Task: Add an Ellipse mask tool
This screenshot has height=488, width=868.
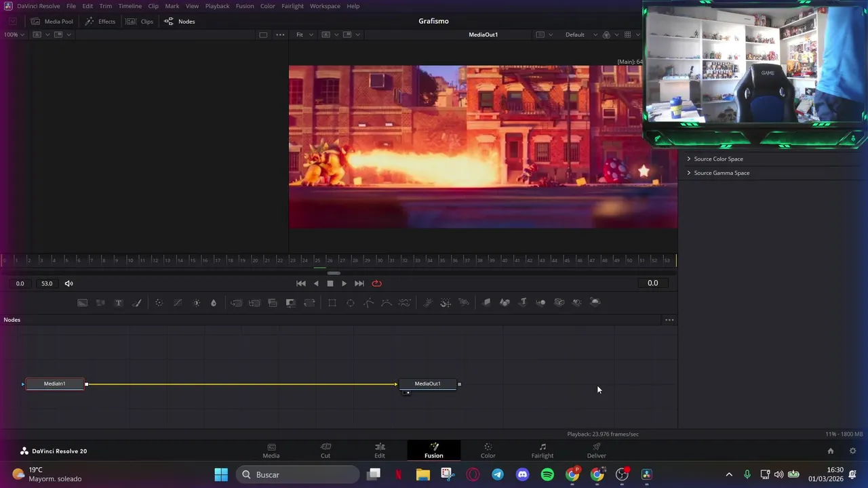Action: pos(351,302)
